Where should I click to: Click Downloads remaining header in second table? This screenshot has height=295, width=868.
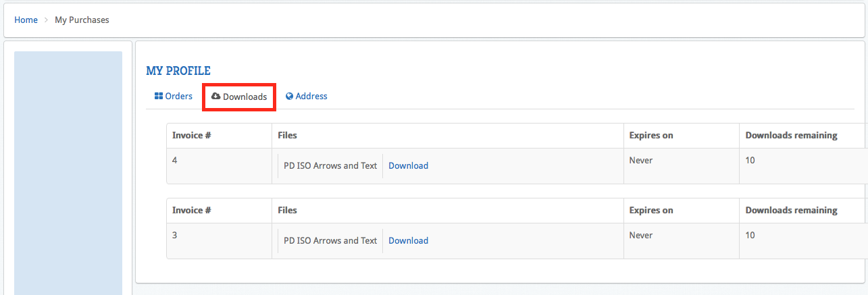tap(791, 210)
